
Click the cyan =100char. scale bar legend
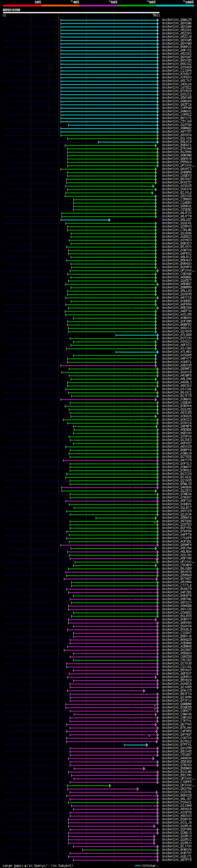[x=146, y=865]
